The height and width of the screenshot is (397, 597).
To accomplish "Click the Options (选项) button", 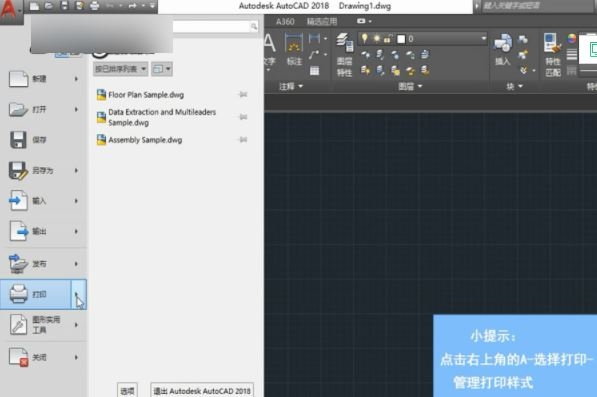I will [127, 390].
